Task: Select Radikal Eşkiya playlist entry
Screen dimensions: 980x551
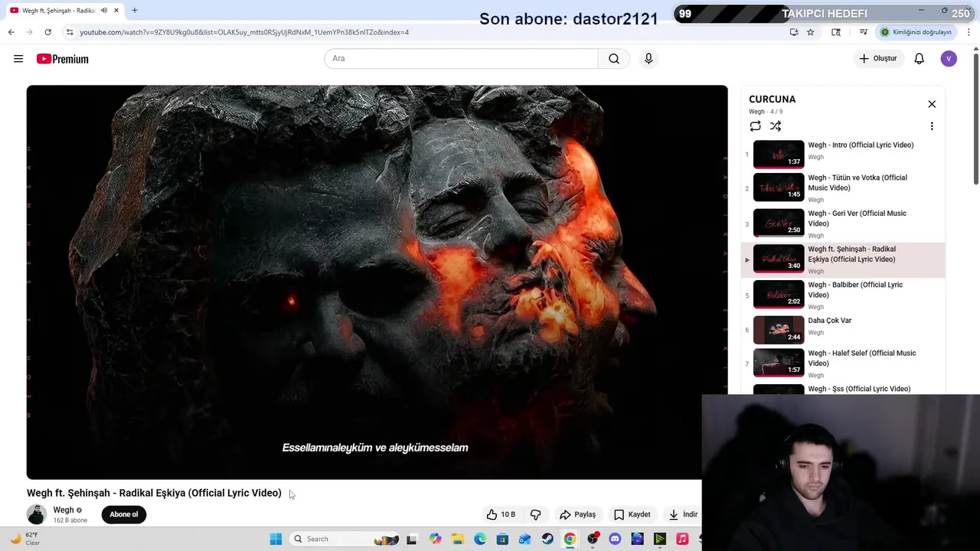Action: tap(843, 259)
